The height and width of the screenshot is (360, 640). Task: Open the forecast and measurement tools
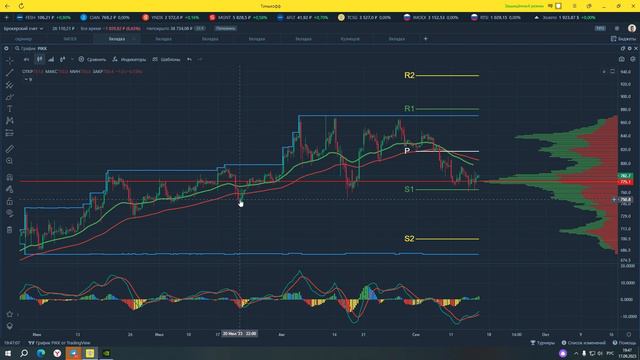tap(9, 133)
